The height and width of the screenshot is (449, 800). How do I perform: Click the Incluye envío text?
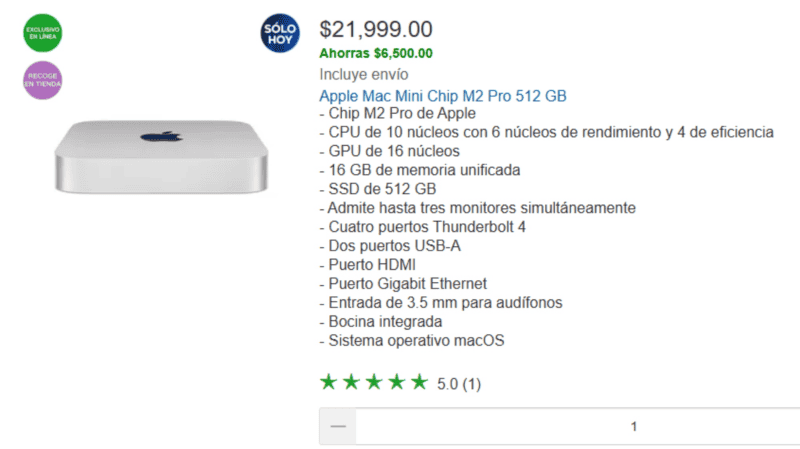click(x=363, y=74)
